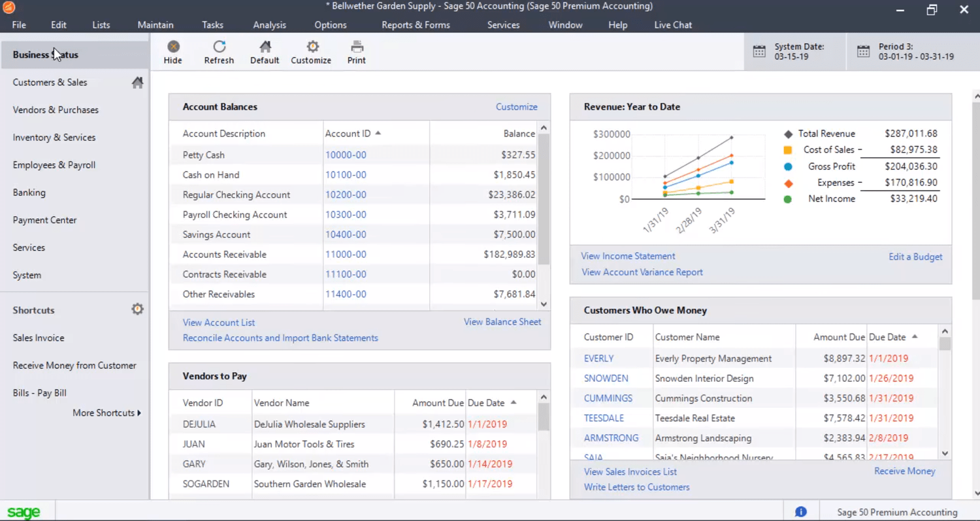Open View Balance Sheet

click(502, 321)
